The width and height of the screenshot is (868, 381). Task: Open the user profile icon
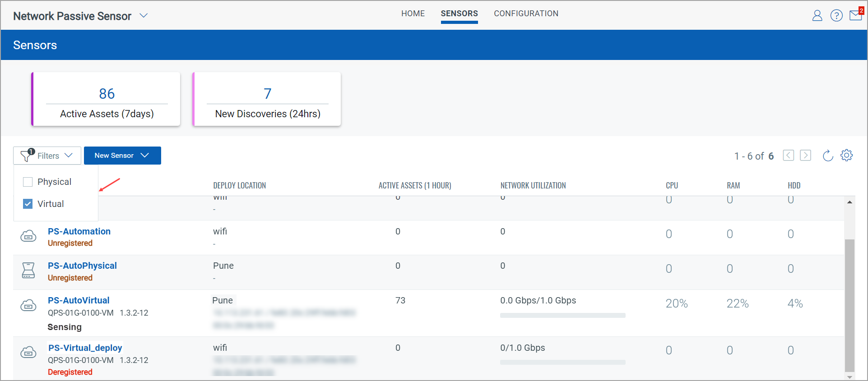click(x=817, y=16)
